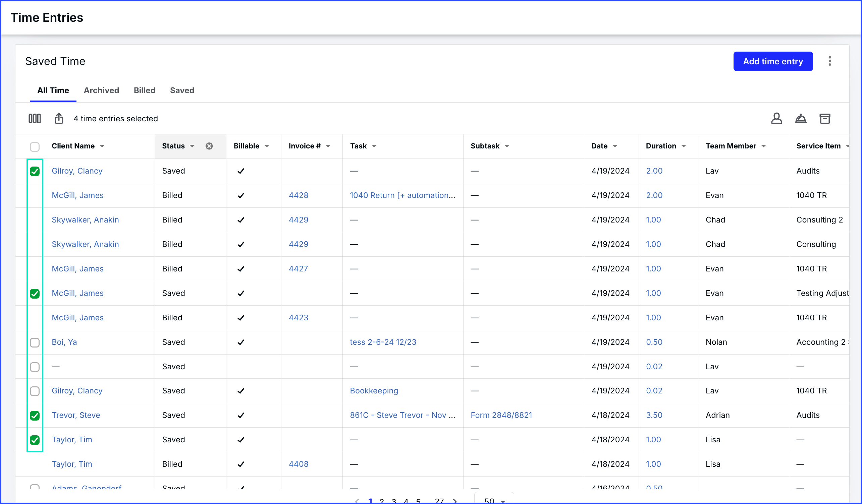This screenshot has width=862, height=504.
Task: Switch to the All Time tab
Action: [53, 90]
